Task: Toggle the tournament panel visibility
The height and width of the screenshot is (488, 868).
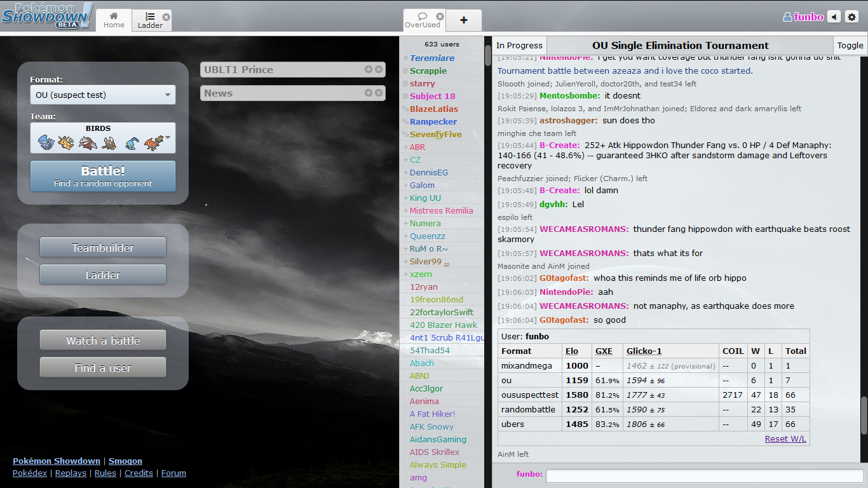Action: coord(850,45)
